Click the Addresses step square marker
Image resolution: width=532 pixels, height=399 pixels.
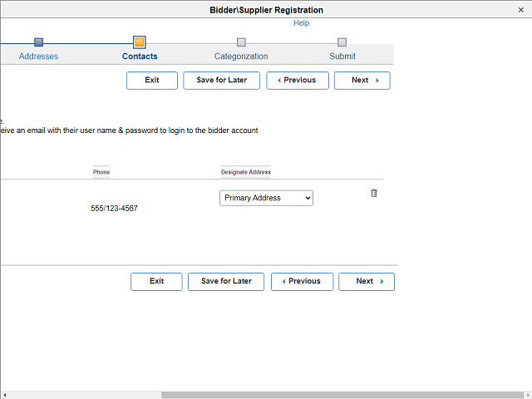coord(39,42)
